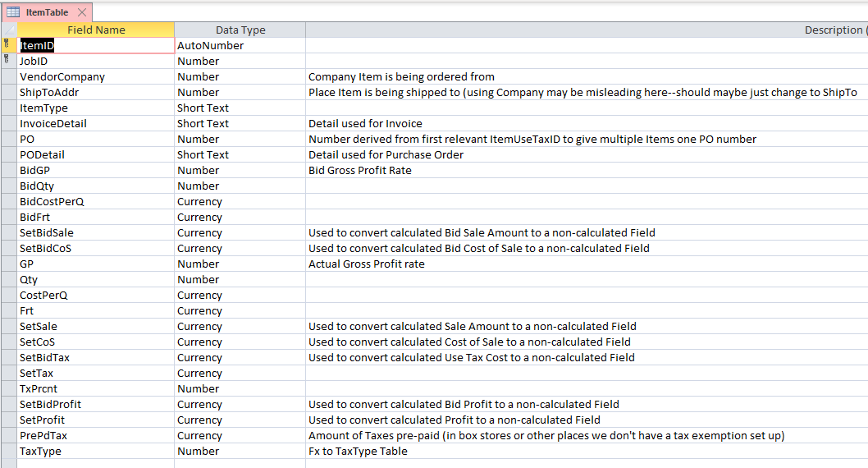Screen dimensions: 868x468
Task: Click the select-all corner box of grid
Action: pos(9,30)
